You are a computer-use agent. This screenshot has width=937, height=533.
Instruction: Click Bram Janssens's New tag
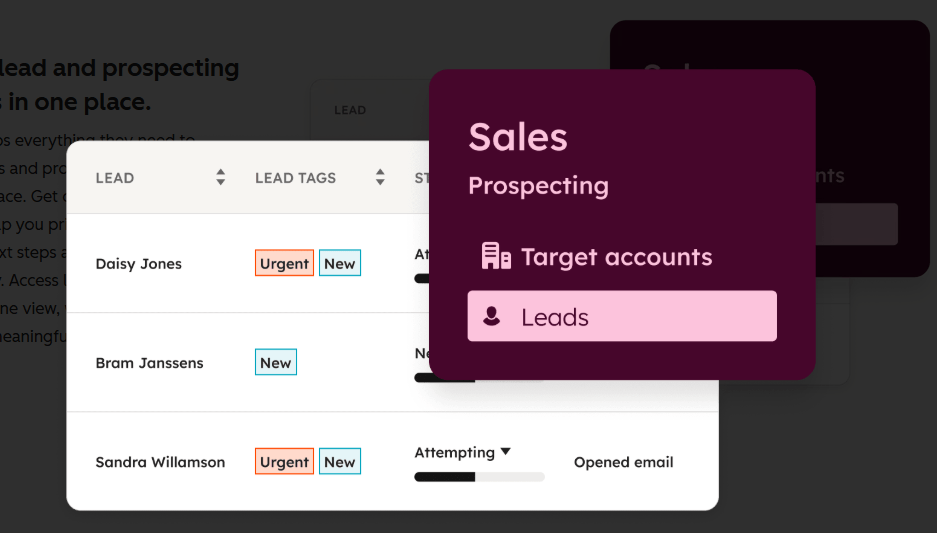pyautogui.click(x=276, y=362)
